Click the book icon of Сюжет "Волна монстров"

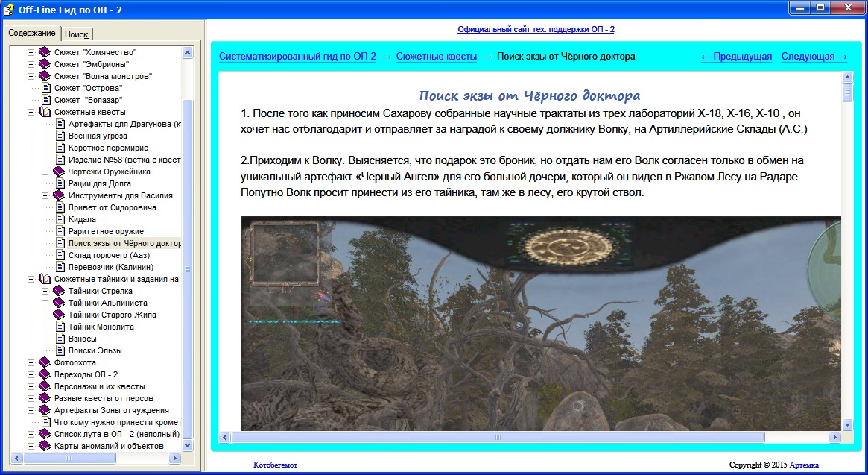tap(45, 76)
